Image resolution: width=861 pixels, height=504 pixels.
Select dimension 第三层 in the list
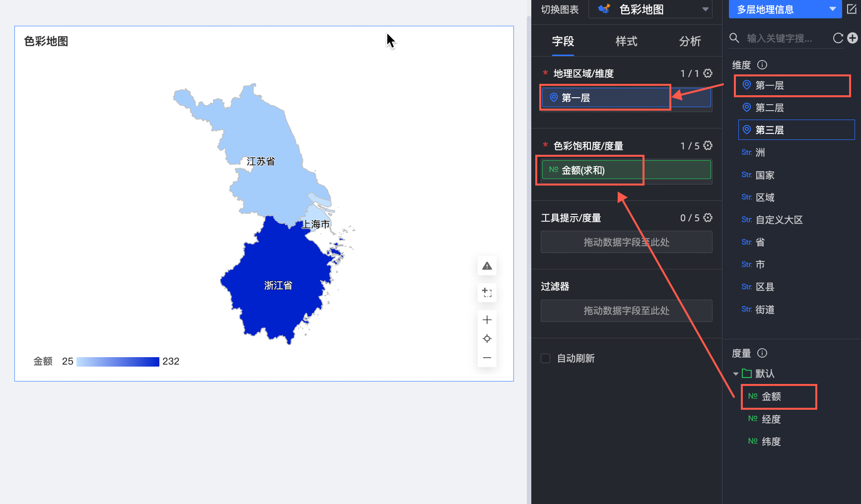tap(796, 130)
